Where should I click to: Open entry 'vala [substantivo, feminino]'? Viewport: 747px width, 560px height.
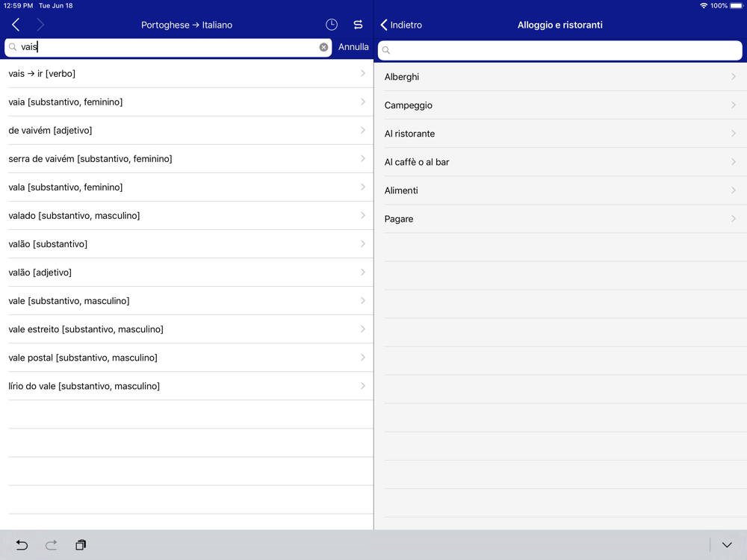coord(187,187)
